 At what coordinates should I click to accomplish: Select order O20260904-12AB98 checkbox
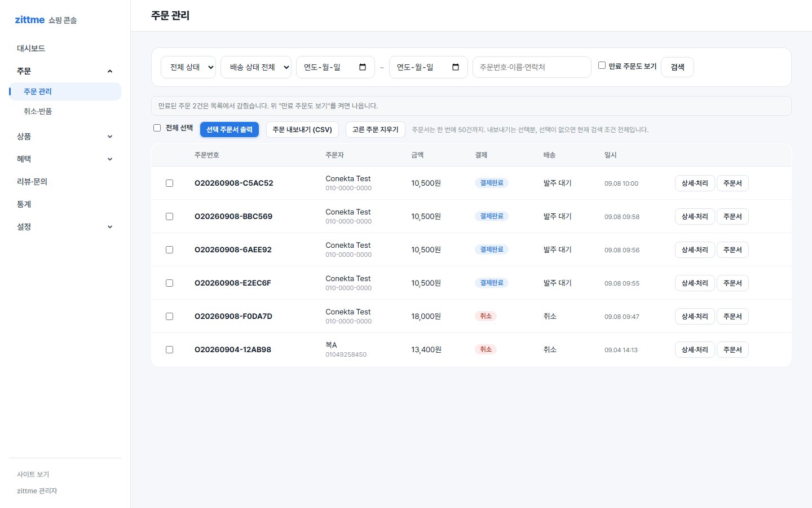[169, 350]
